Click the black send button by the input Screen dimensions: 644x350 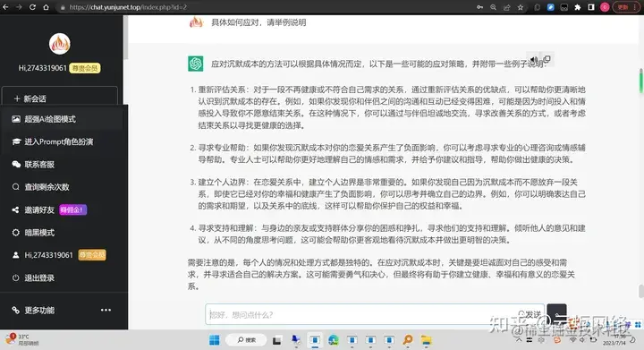coord(556,314)
